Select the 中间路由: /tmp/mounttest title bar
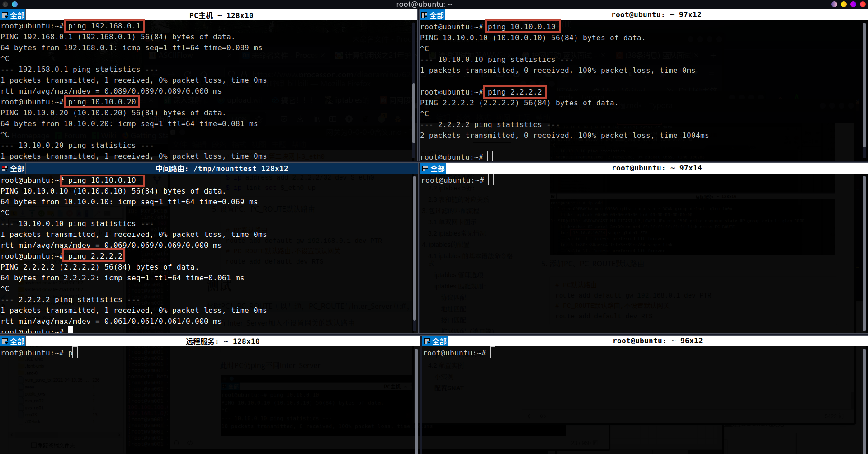The height and width of the screenshot is (454, 868). [x=222, y=169]
